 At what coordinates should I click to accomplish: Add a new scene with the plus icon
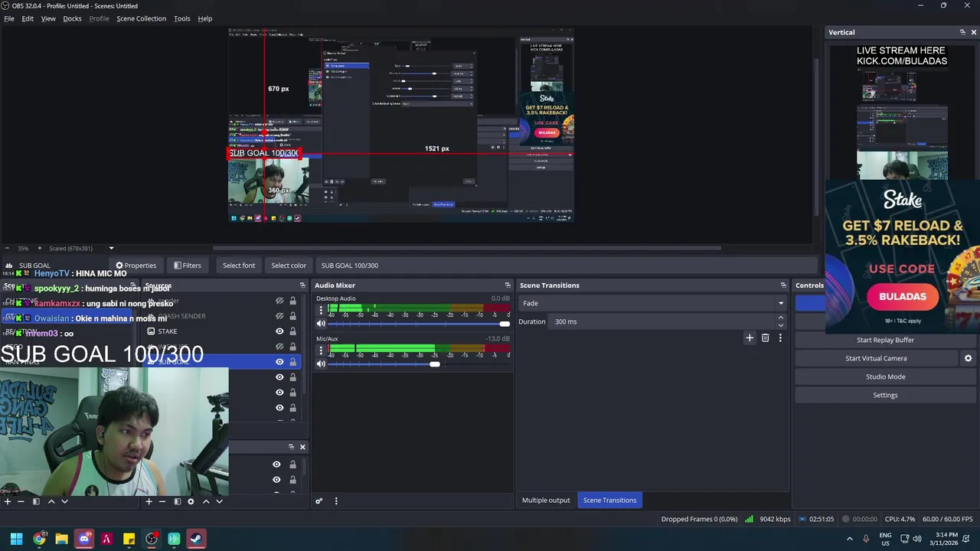(7, 501)
